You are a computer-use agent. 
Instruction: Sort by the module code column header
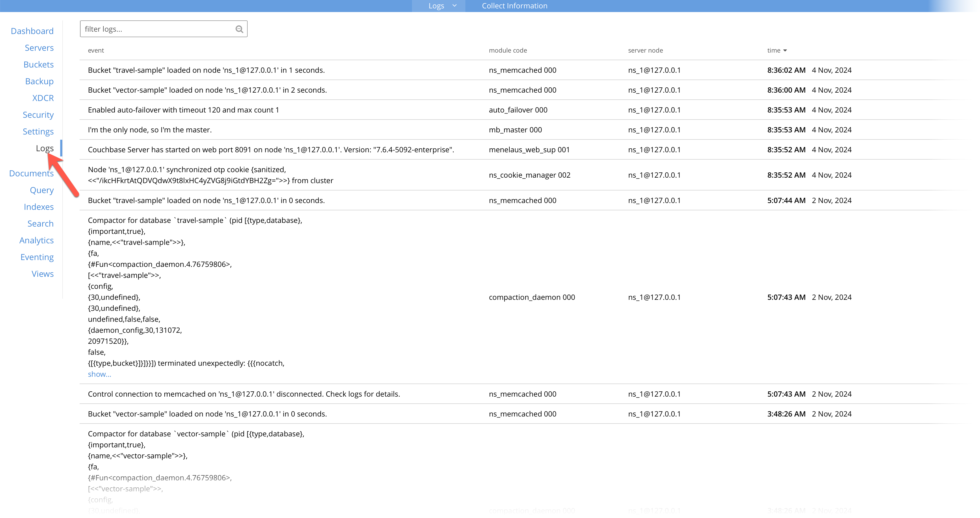click(x=508, y=50)
